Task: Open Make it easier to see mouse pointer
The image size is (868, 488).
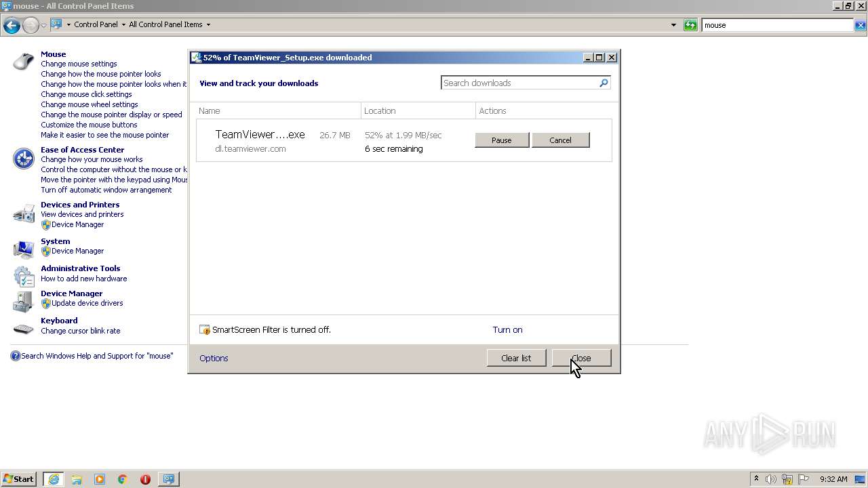Action: coord(104,135)
